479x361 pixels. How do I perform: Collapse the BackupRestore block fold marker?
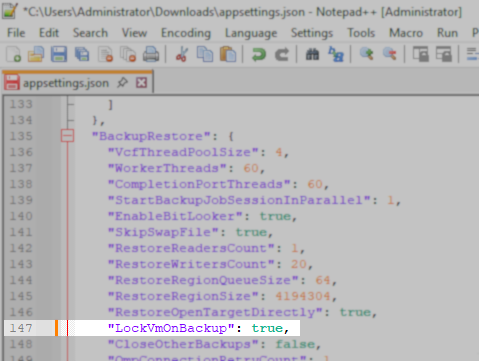pyautogui.click(x=67, y=136)
